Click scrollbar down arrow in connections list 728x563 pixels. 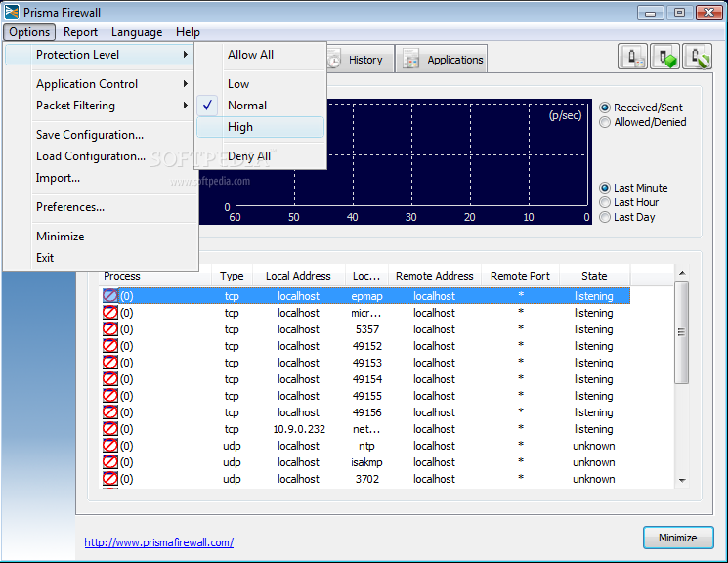point(682,480)
